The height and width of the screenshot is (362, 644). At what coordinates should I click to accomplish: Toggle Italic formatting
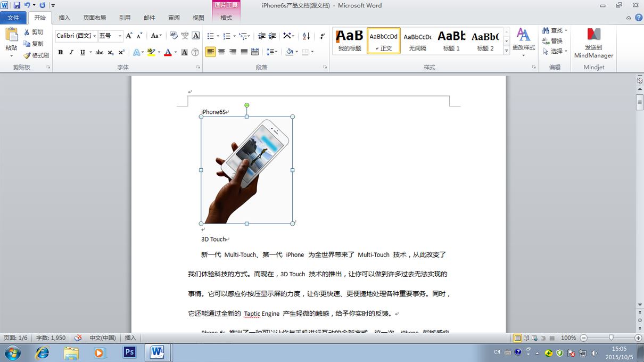pyautogui.click(x=71, y=52)
